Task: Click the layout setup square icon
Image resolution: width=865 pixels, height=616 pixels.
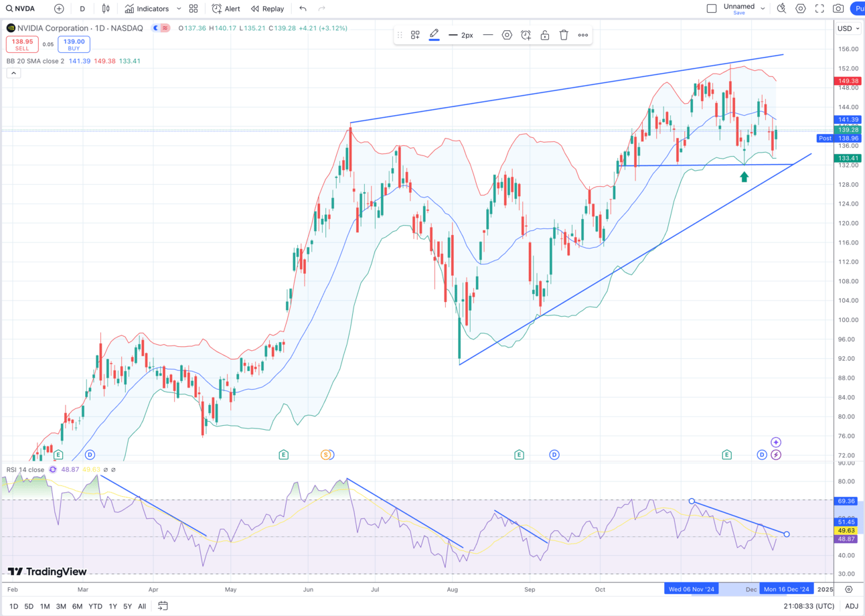Action: coord(712,9)
